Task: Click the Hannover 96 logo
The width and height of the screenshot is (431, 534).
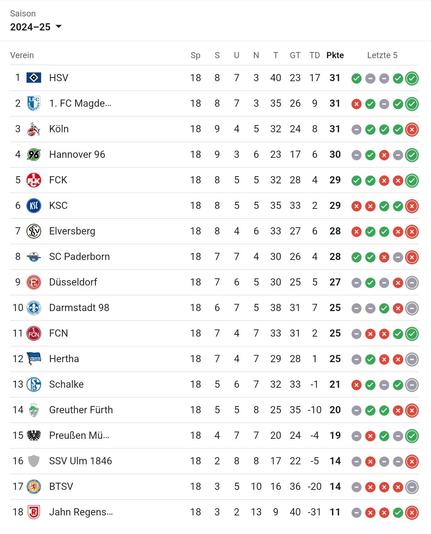Action: (34, 155)
